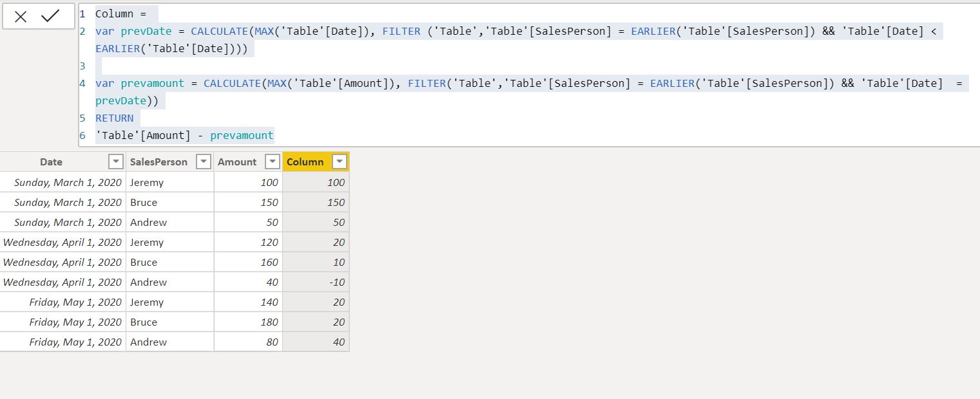Image resolution: width=980 pixels, height=399 pixels.
Task: Click Date cell in Bruce's April 1 row
Action: click(62, 262)
